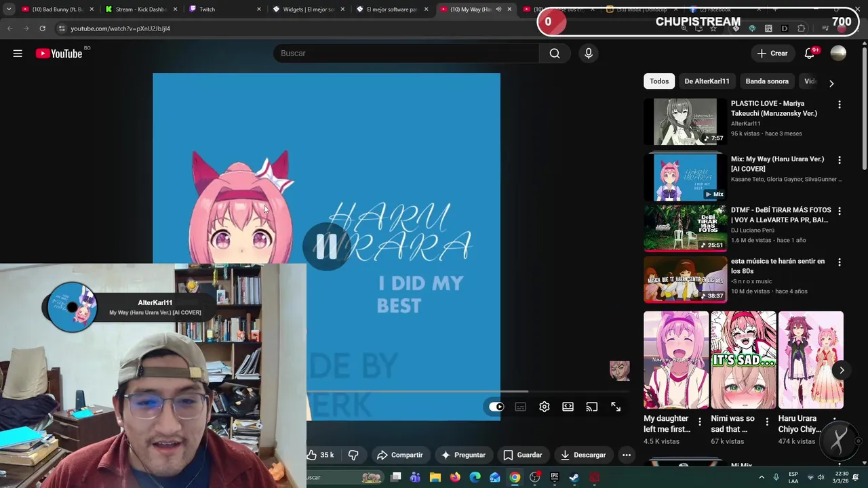The image size is (868, 488).
Task: Open Mix: My Way thumbnail
Action: pos(685,178)
